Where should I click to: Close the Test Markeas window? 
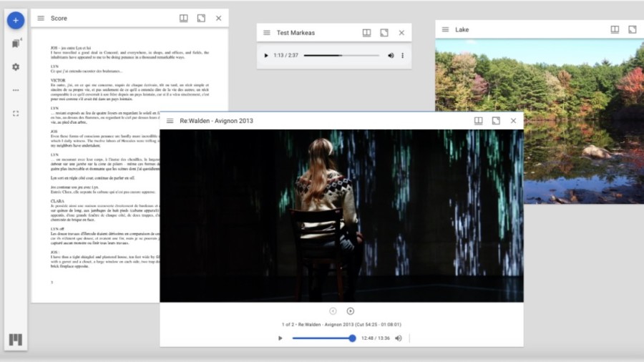point(401,32)
